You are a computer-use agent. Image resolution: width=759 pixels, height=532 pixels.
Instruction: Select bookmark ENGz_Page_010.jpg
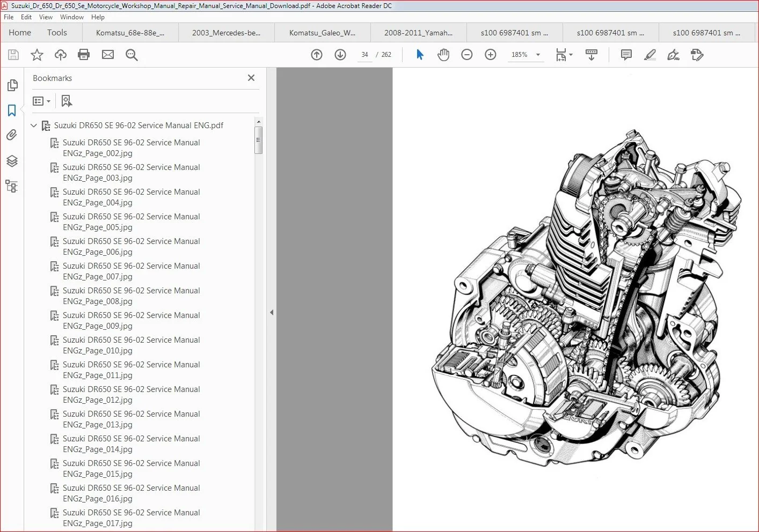click(131, 345)
